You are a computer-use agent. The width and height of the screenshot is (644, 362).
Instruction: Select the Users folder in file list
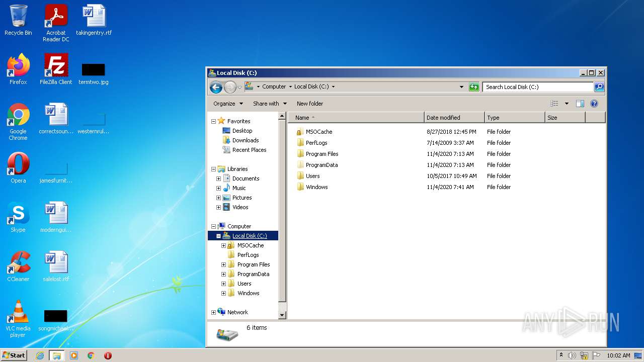coord(312,176)
